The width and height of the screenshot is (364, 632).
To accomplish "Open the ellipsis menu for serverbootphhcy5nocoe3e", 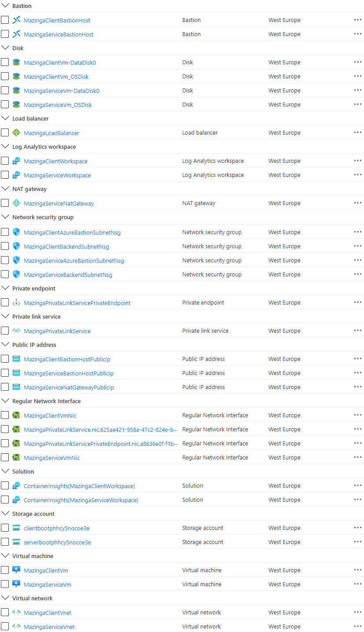I will pyautogui.click(x=358, y=542).
